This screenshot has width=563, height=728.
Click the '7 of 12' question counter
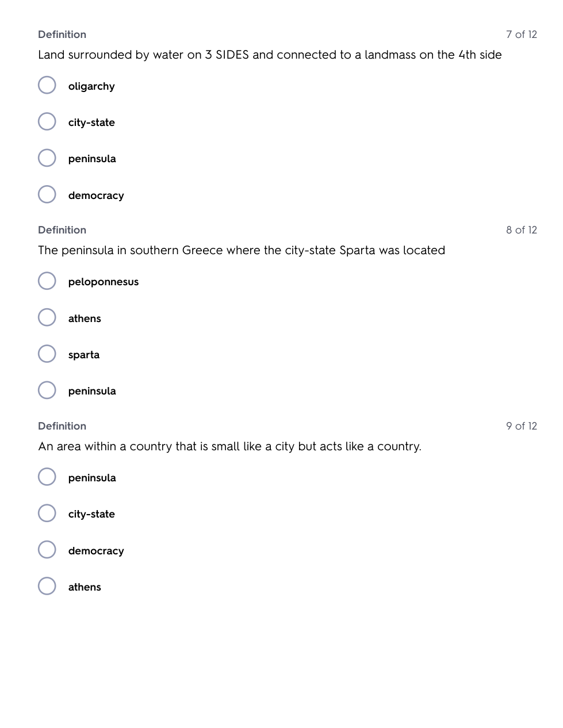click(x=521, y=35)
